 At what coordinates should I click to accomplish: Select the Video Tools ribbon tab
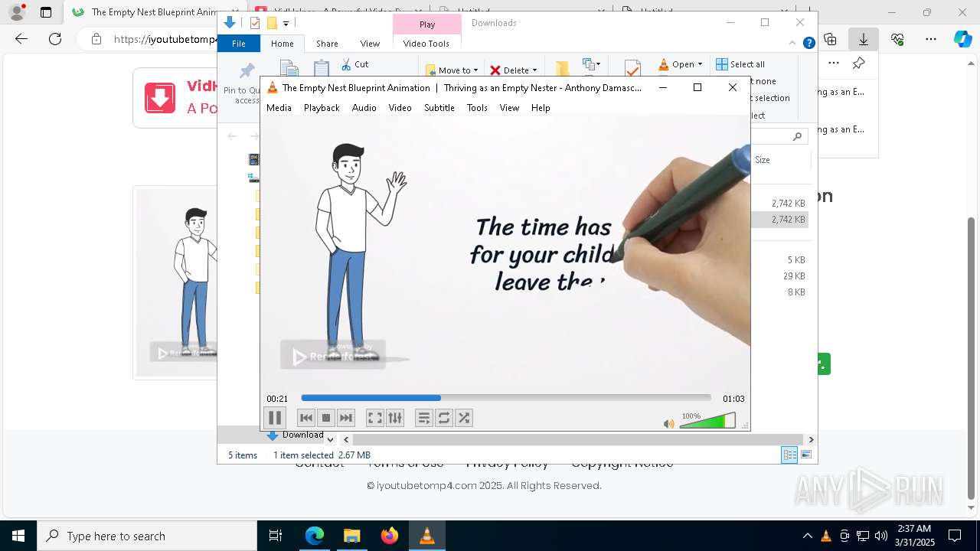426,44
